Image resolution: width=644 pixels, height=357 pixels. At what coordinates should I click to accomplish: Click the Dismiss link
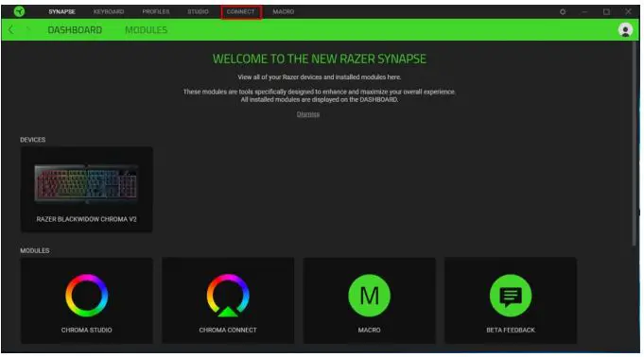[308, 114]
